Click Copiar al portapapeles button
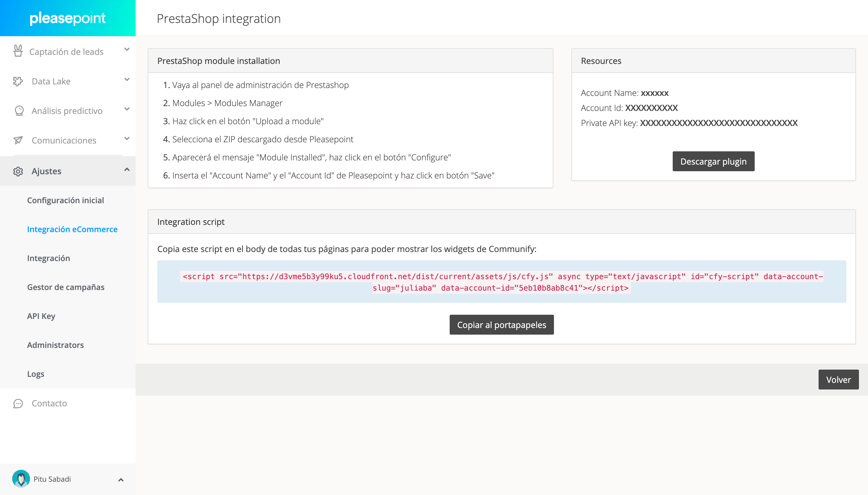The height and width of the screenshot is (495, 868). click(x=502, y=325)
